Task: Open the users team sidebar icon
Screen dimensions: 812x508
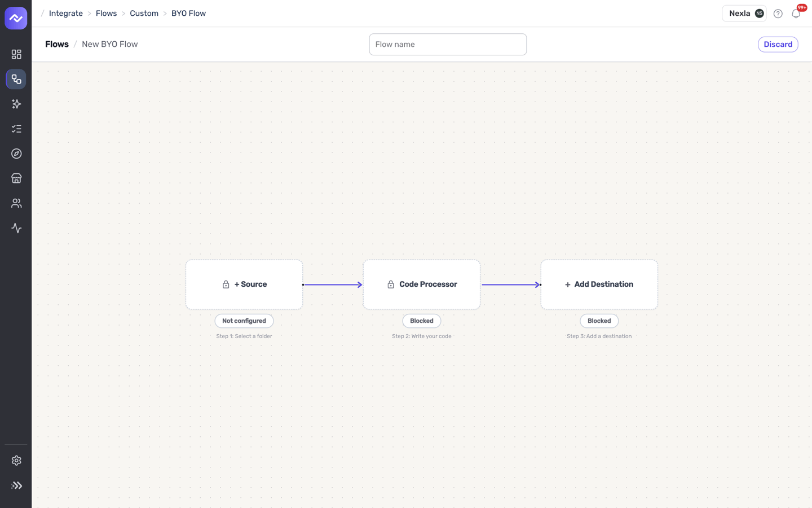Action: [16, 203]
